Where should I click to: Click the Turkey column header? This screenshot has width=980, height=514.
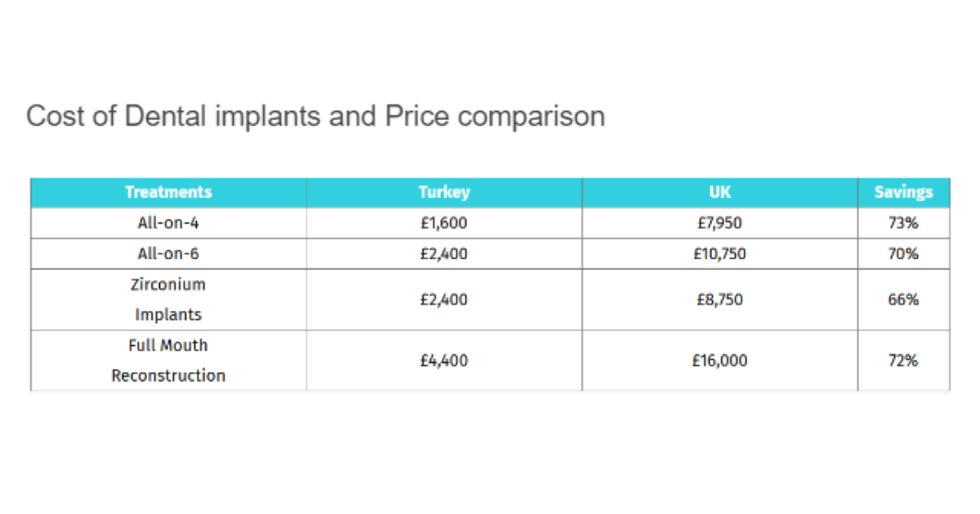tap(444, 193)
